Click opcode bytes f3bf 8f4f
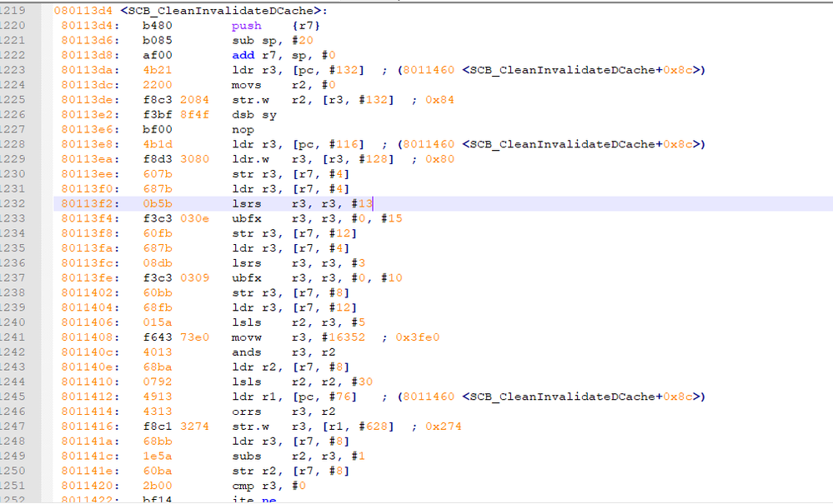Viewport: 833px width, 504px height. click(x=176, y=115)
